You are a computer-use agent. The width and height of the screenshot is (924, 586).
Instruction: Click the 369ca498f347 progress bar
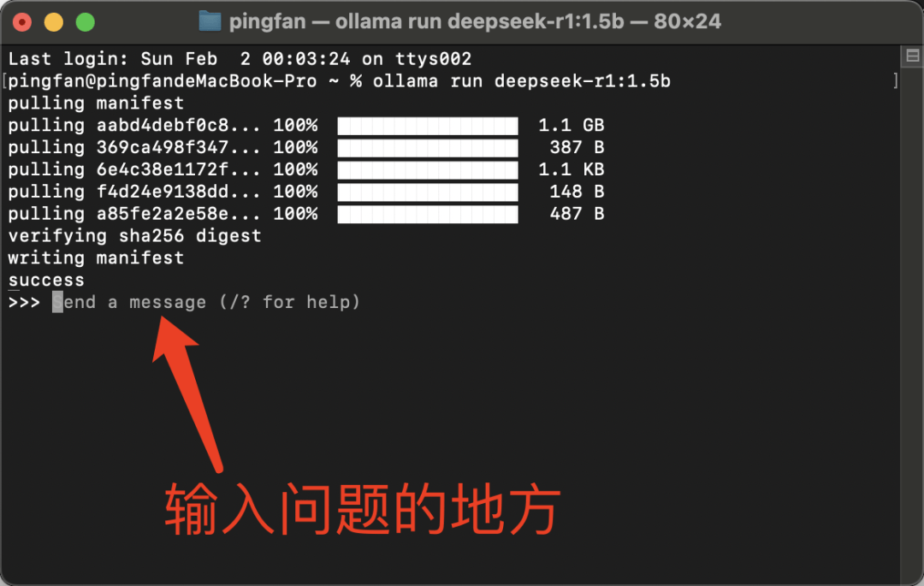tap(428, 148)
